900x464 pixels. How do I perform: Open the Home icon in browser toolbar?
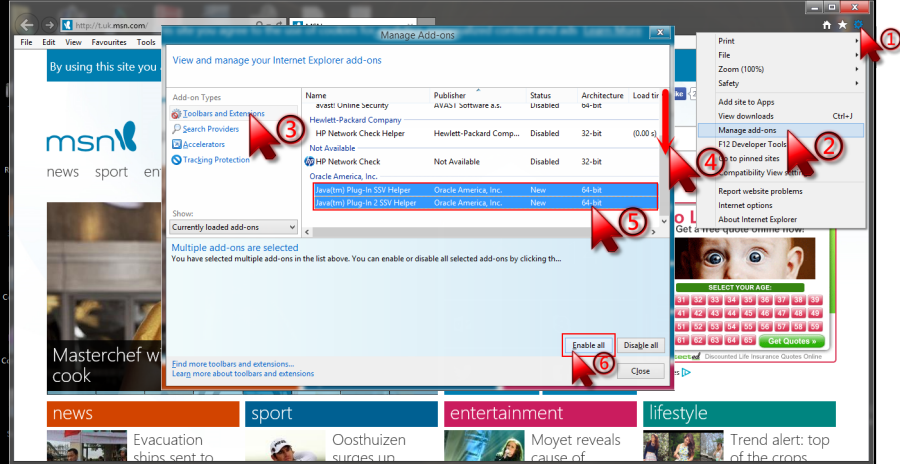coord(827,25)
